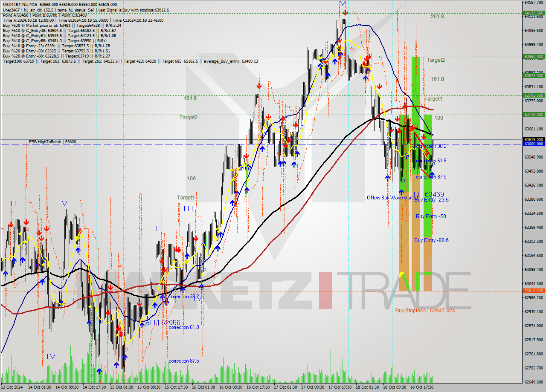Click the blue 63600.000 price tag
The image size is (546, 392).
point(533,144)
